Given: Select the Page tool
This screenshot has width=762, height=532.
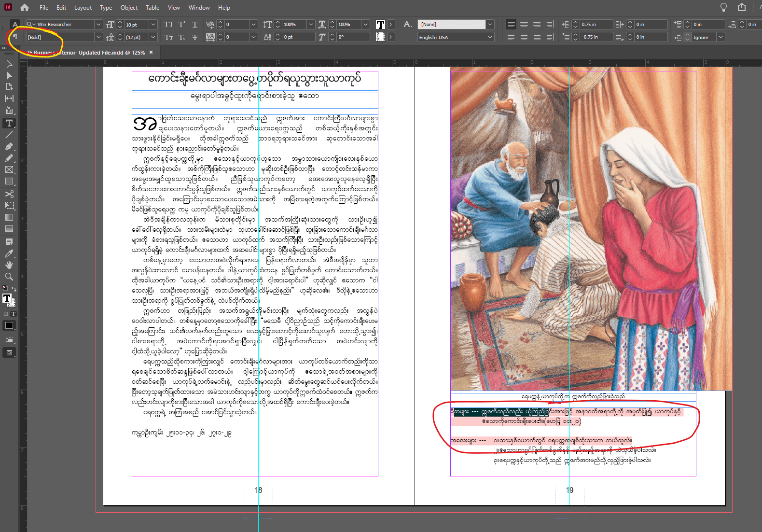Looking at the screenshot, I should click(9, 87).
